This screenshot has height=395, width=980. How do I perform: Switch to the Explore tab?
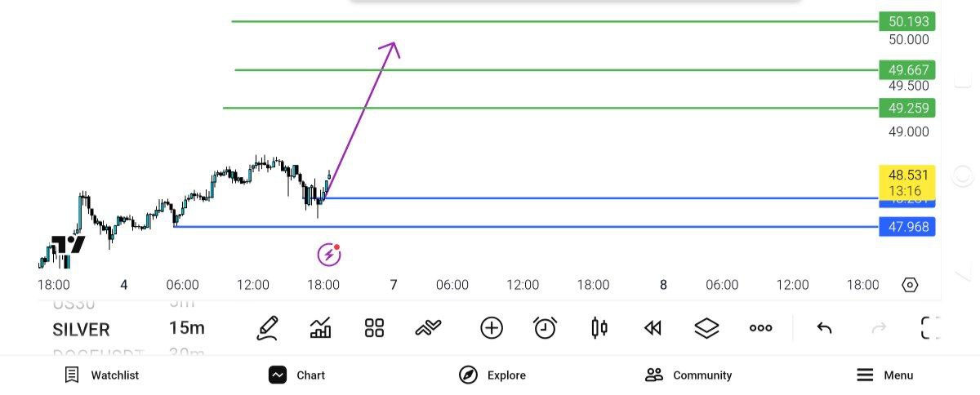pyautogui.click(x=492, y=375)
